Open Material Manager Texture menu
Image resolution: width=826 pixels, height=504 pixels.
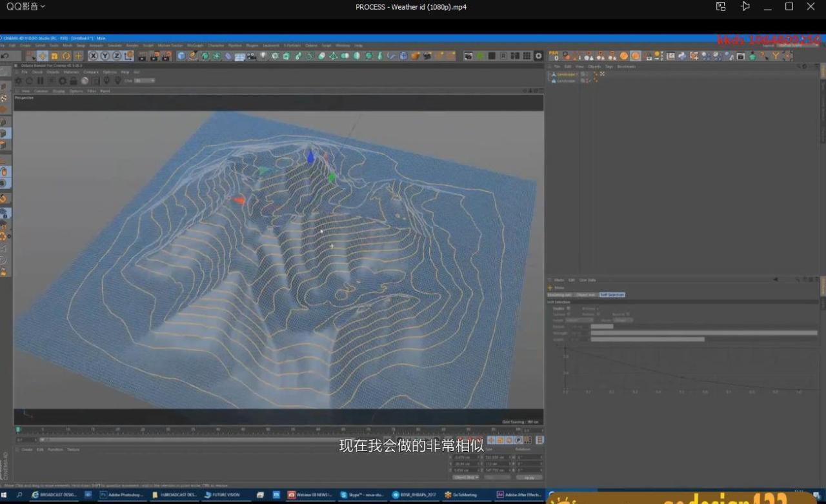pyautogui.click(x=73, y=449)
